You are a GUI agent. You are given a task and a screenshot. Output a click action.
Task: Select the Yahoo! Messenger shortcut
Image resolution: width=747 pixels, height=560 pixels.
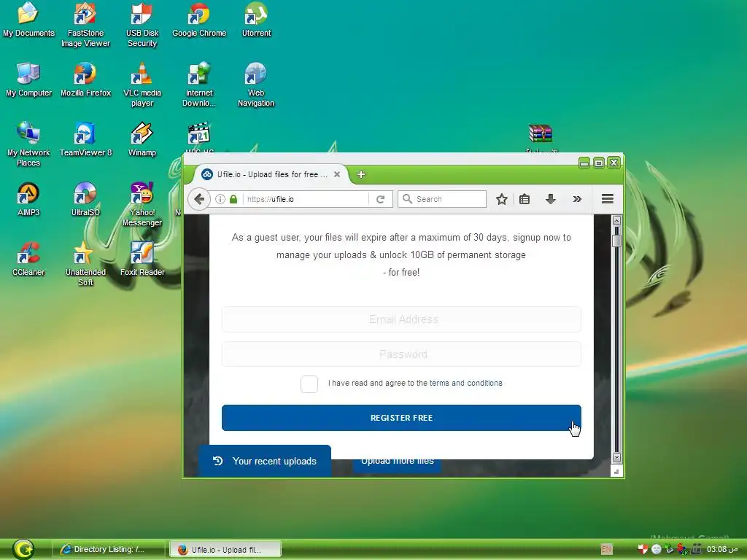[142, 204]
